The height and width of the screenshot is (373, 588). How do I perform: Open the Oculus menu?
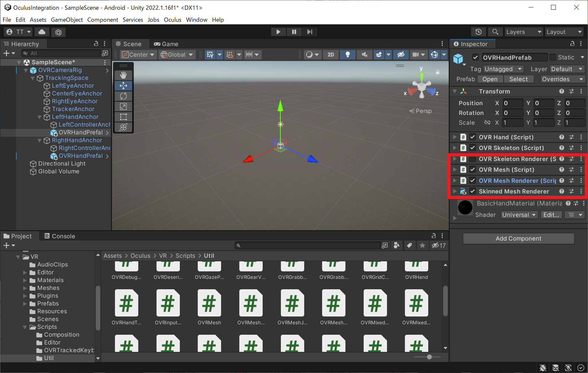(x=172, y=20)
